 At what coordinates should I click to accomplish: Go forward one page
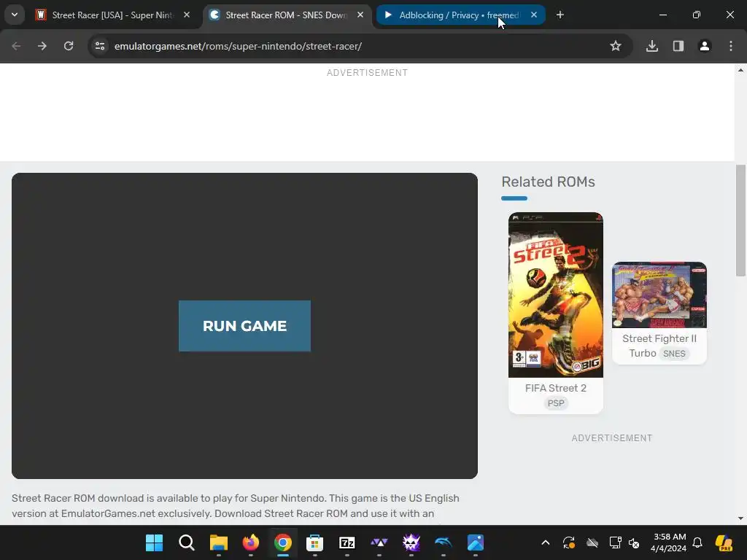pos(42,46)
